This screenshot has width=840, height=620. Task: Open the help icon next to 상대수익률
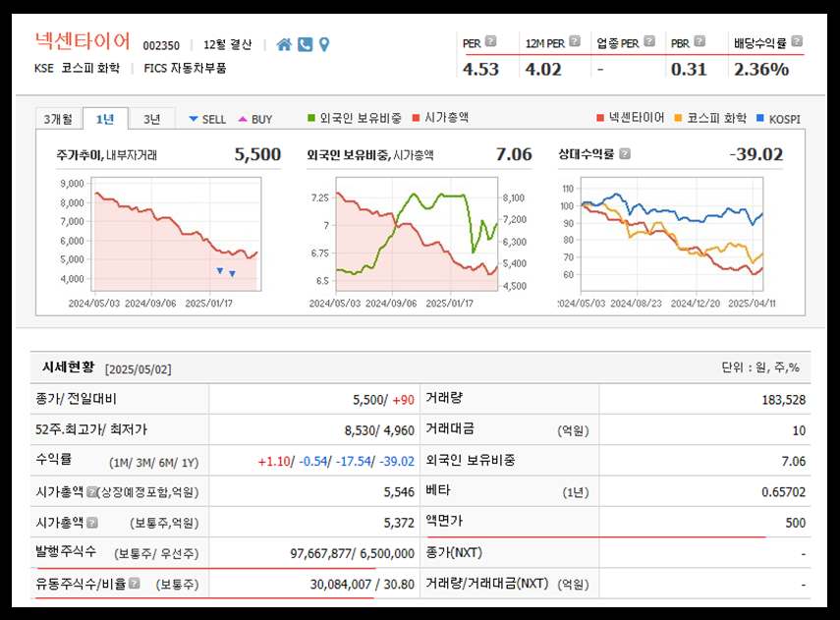pos(625,154)
